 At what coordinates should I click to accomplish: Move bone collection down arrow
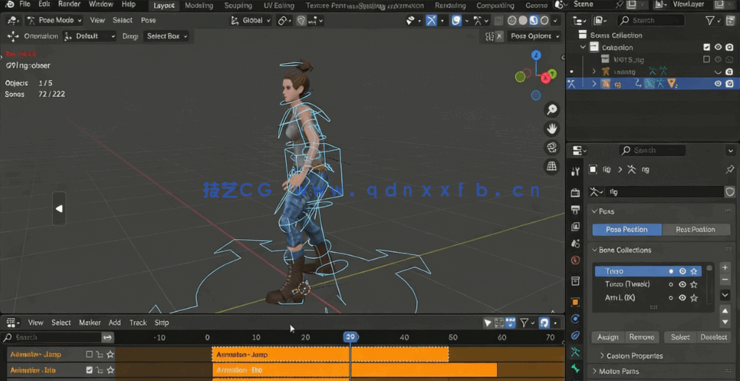pos(725,322)
